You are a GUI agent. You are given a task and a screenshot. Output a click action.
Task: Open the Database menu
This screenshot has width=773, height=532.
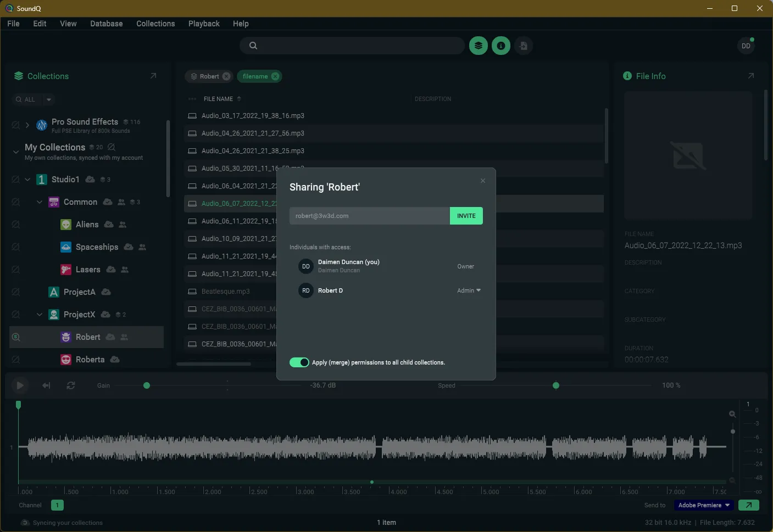(107, 24)
